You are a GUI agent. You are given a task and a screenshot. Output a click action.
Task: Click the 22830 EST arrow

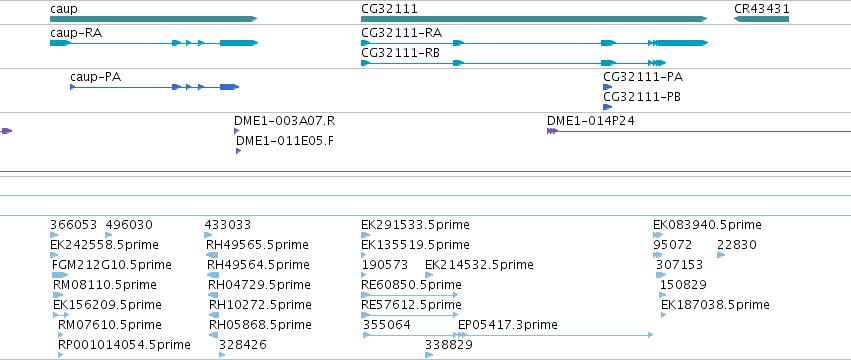721,255
